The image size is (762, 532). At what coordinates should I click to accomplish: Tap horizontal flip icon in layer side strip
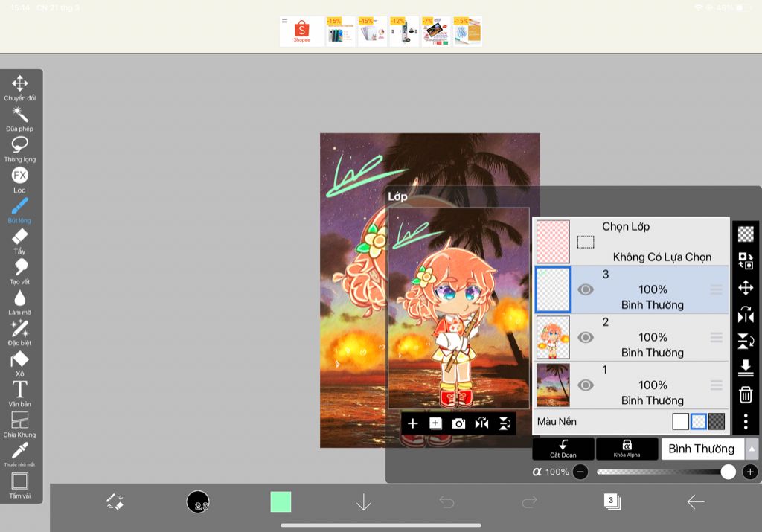[746, 315]
